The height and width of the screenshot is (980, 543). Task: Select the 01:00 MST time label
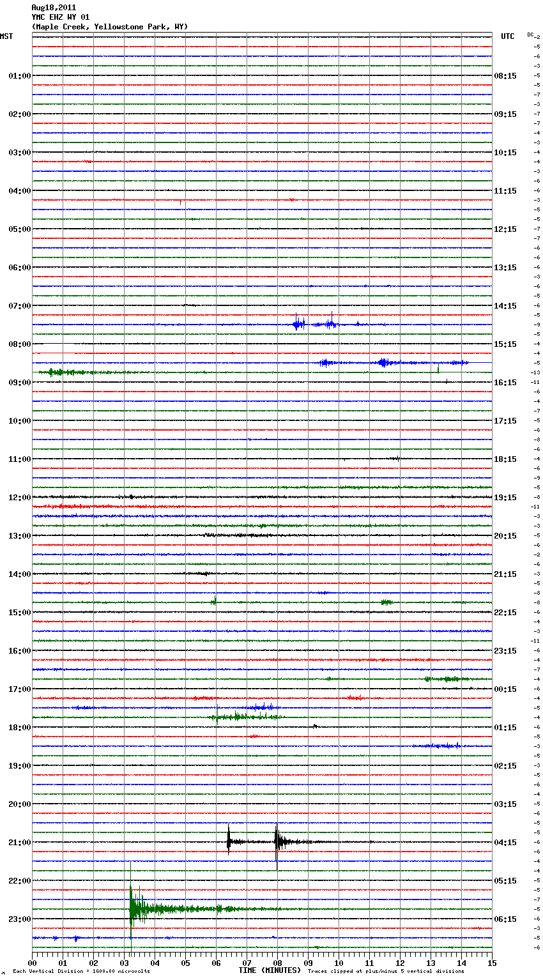[20, 76]
